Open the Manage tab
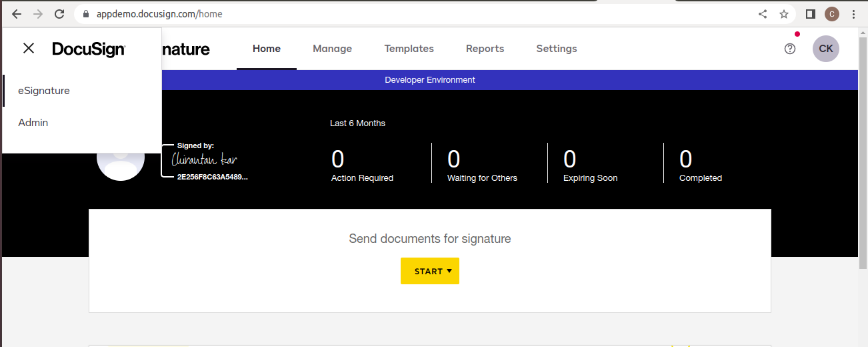Viewport: 868px width, 347px height. point(332,49)
